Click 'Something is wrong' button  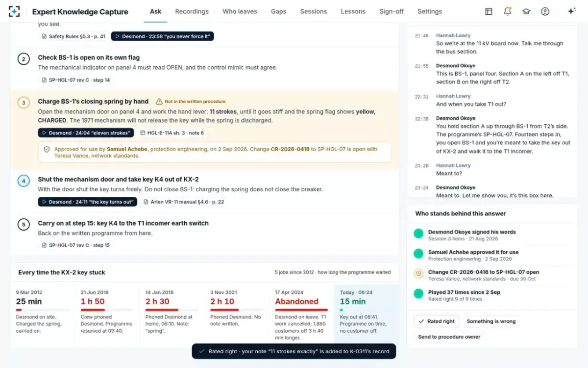[x=491, y=321]
